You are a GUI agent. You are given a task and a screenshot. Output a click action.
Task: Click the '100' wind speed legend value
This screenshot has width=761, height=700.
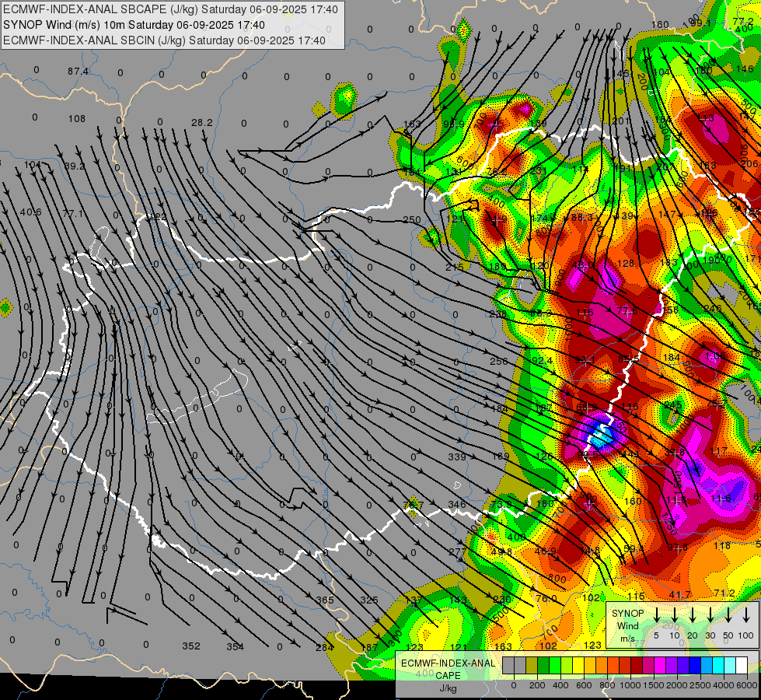coord(746,635)
